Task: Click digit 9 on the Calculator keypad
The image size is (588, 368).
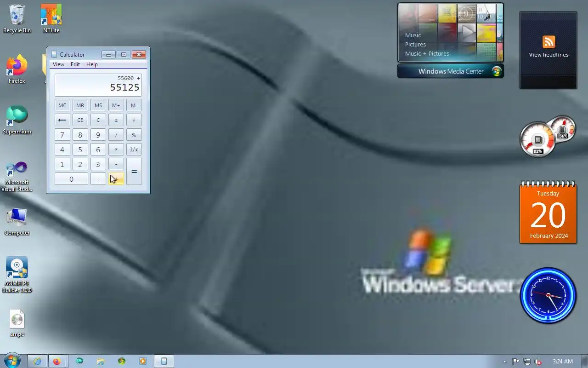Action: point(98,135)
